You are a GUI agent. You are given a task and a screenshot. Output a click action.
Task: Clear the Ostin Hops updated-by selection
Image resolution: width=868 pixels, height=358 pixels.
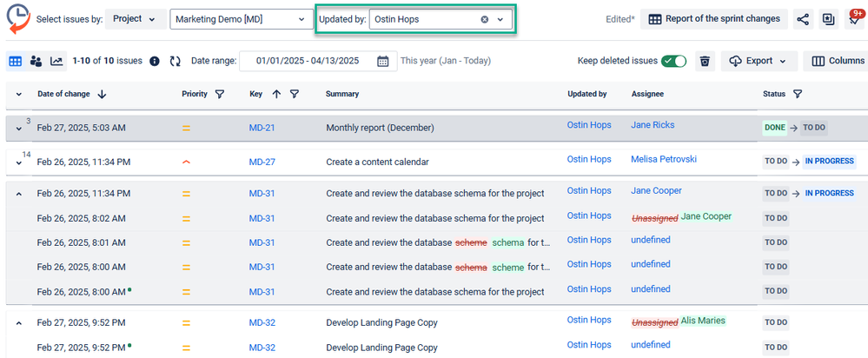[x=484, y=19]
